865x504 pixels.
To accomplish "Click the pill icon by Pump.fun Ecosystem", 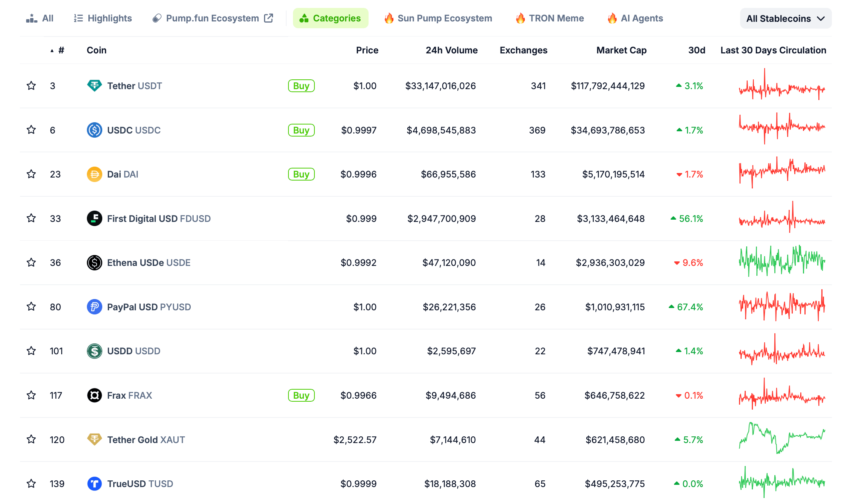I will (x=157, y=18).
